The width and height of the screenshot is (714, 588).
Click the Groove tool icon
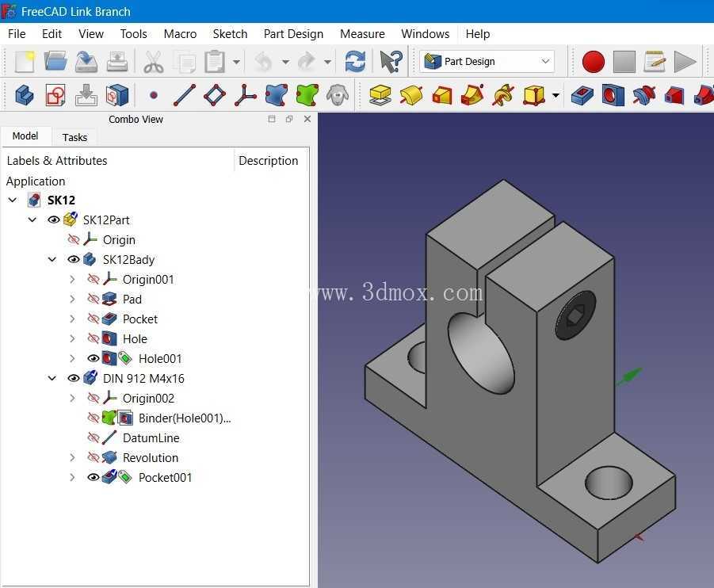(x=644, y=95)
